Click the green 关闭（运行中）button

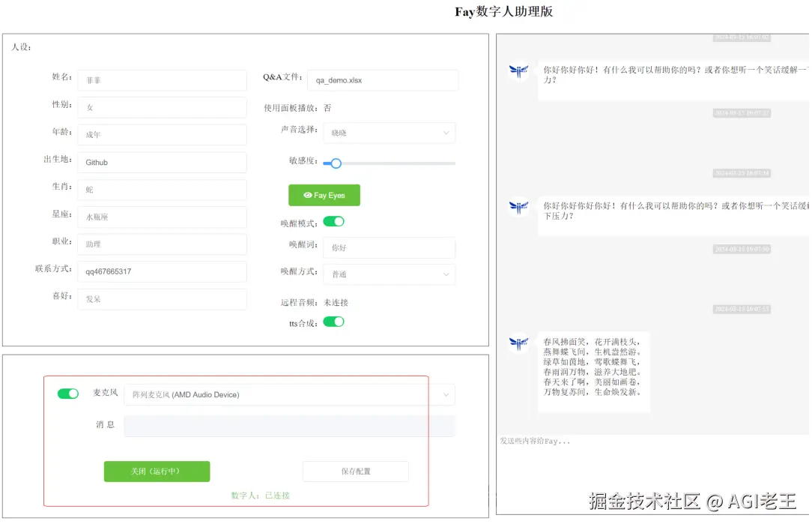point(157,472)
